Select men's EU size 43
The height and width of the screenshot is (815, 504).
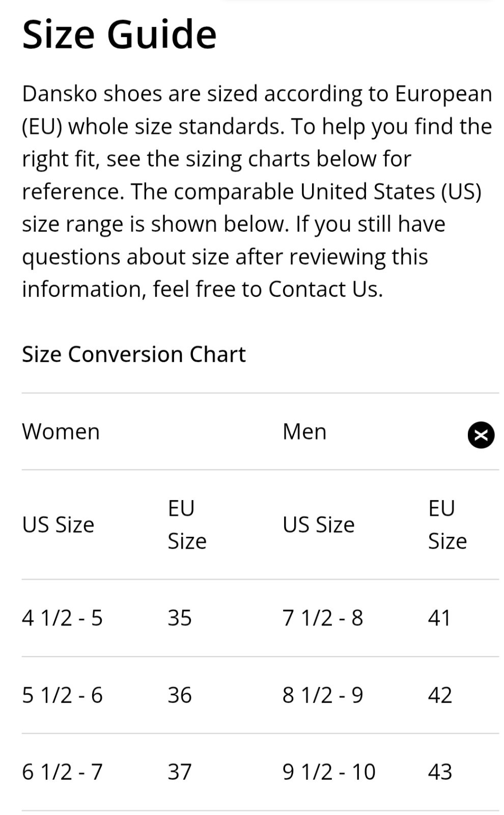440,772
